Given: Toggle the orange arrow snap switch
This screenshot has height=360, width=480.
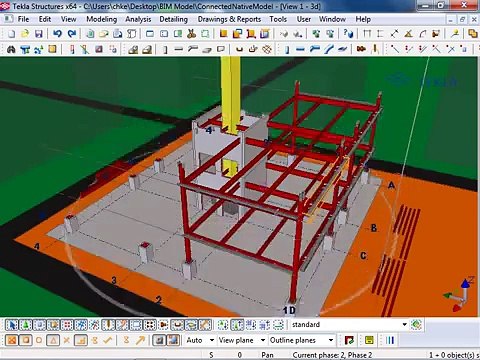Looking at the screenshot, I should tap(140, 340).
